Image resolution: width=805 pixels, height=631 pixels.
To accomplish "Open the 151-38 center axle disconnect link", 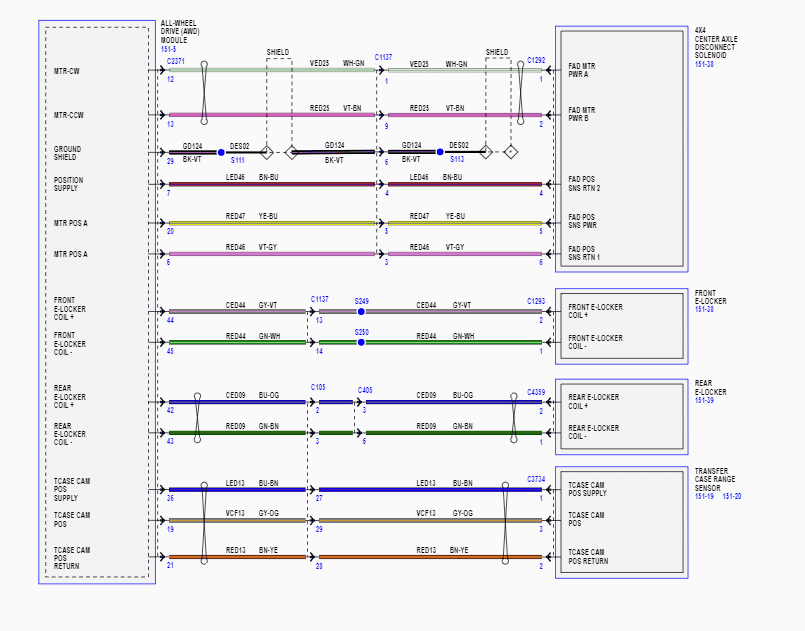I will (x=704, y=64).
